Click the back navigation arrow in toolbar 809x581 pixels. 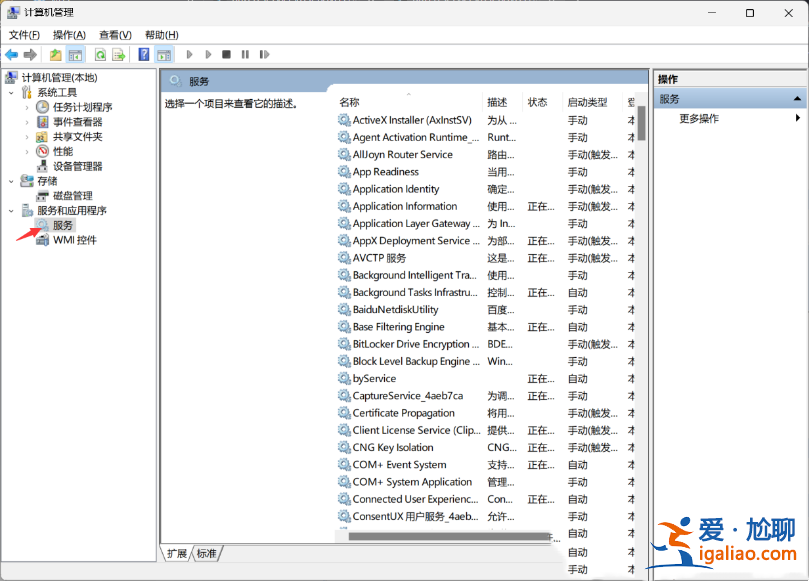(x=12, y=54)
